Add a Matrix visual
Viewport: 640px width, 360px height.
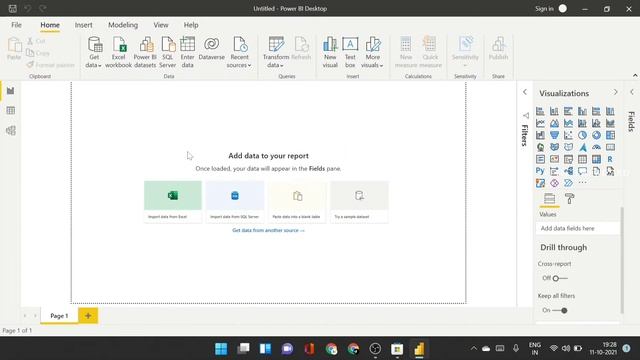pos(596,159)
